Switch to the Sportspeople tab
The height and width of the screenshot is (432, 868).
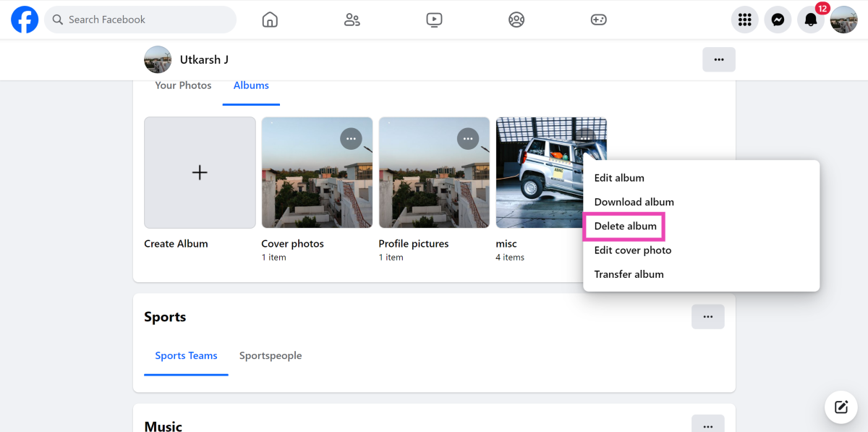[271, 356]
